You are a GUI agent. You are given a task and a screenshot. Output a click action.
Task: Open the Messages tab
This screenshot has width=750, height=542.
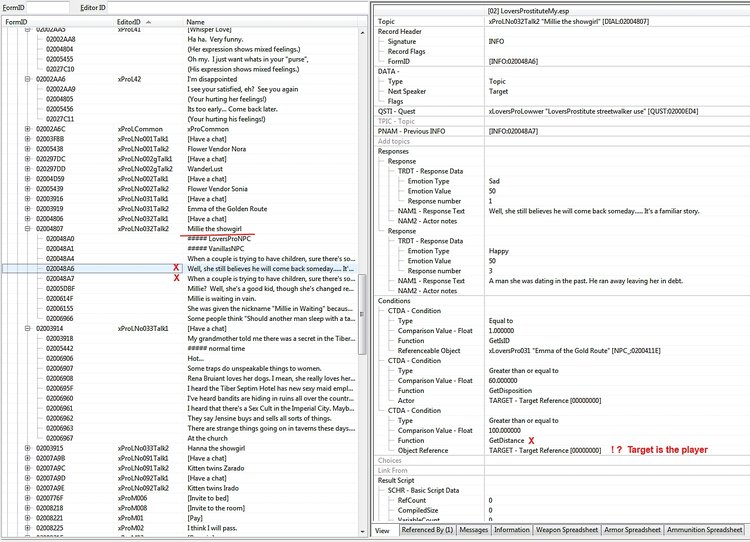pyautogui.click(x=474, y=530)
